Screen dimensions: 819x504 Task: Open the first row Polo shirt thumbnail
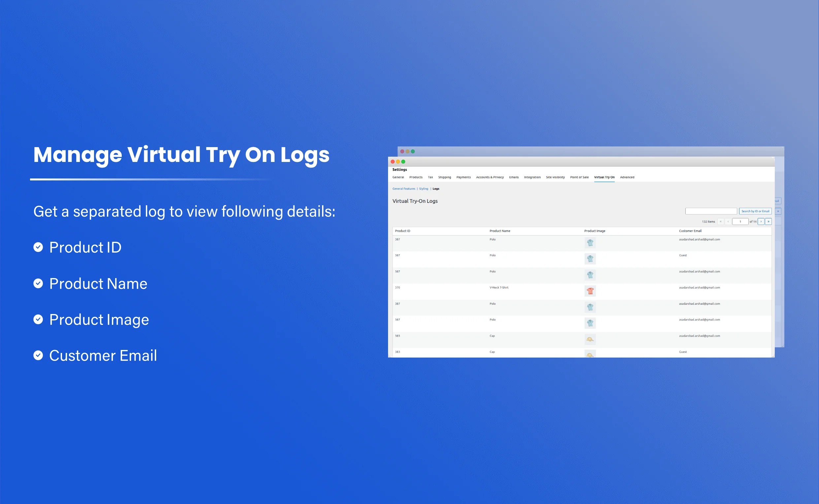click(590, 243)
